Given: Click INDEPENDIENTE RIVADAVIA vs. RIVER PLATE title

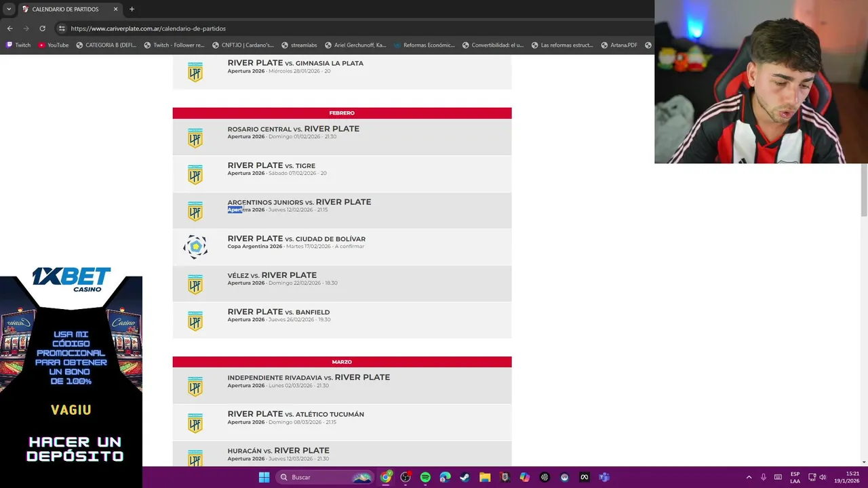Looking at the screenshot, I should click(x=309, y=378).
